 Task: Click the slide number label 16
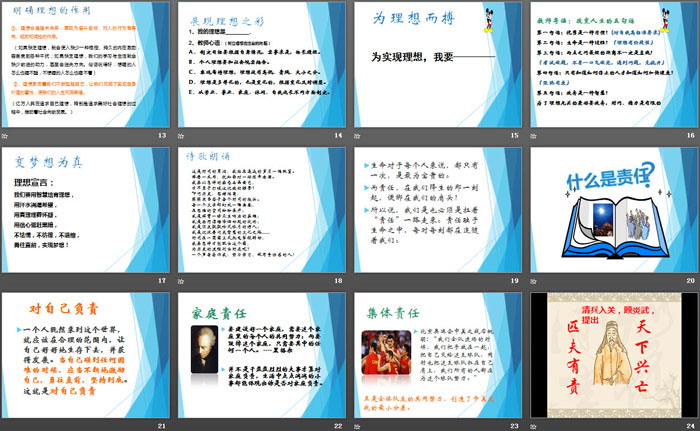(691, 135)
